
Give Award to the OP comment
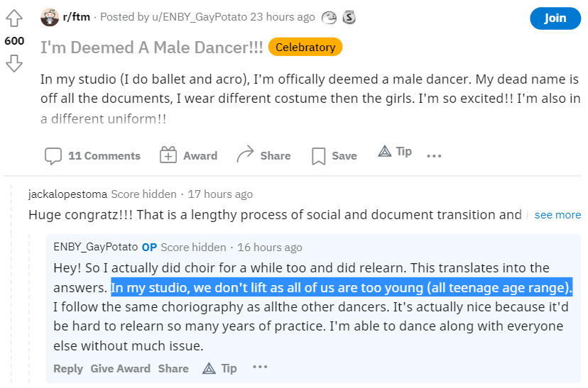tap(121, 369)
